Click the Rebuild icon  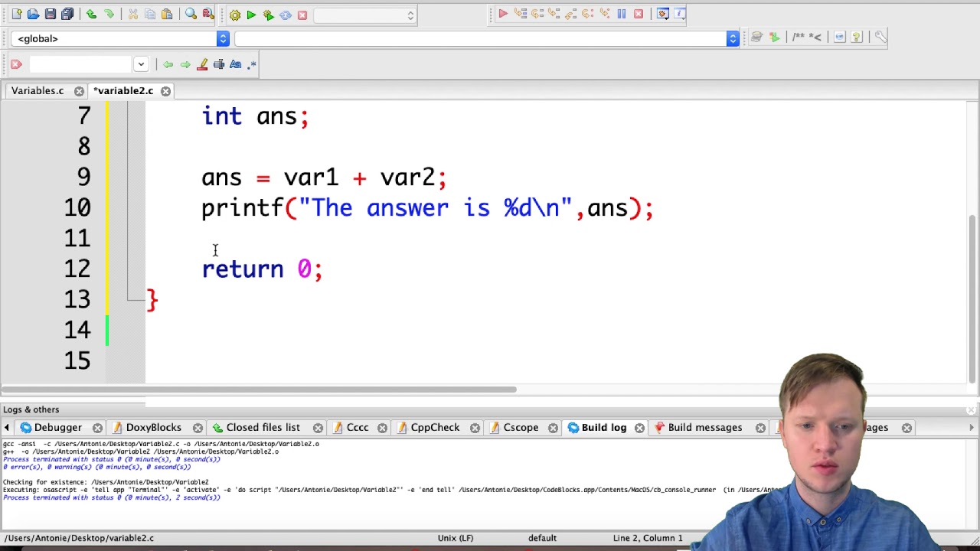pos(285,15)
